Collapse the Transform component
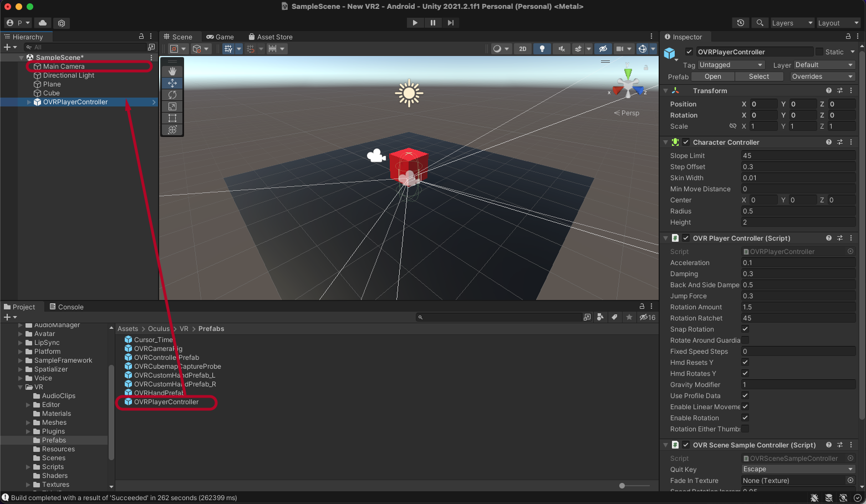Screen dimensions: 866x504 (x=666, y=90)
